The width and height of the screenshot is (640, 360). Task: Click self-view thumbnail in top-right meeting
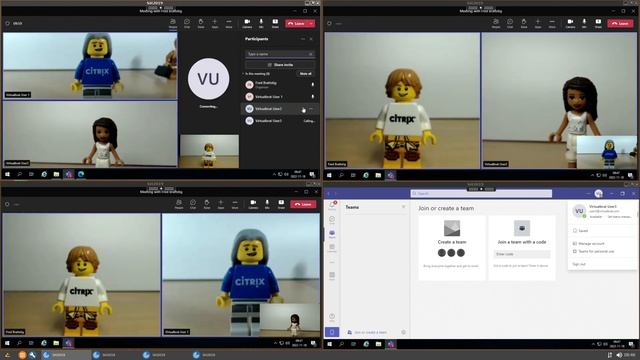[x=607, y=152]
